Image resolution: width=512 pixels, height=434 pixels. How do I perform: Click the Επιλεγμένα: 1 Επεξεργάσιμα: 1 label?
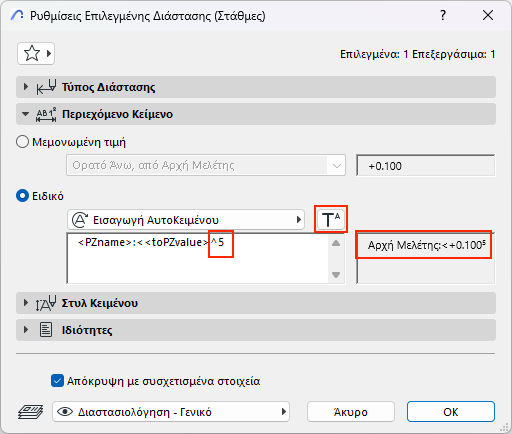coord(417,54)
